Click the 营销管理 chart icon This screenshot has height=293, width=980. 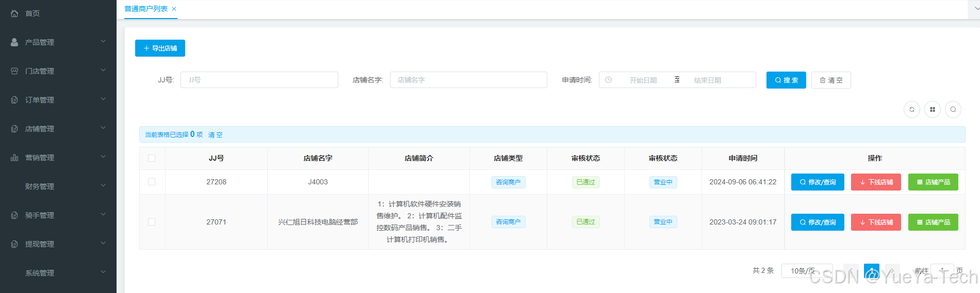pos(14,158)
